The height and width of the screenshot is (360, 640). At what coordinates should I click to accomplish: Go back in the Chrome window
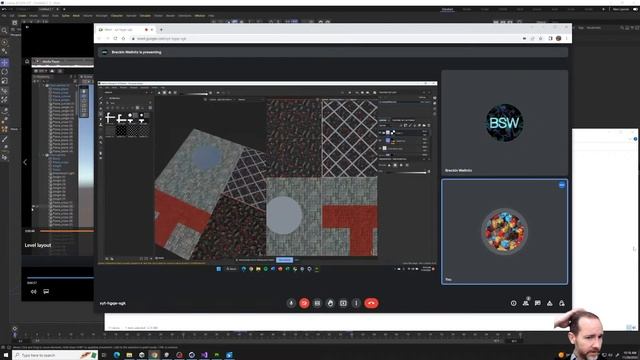click(x=100, y=38)
